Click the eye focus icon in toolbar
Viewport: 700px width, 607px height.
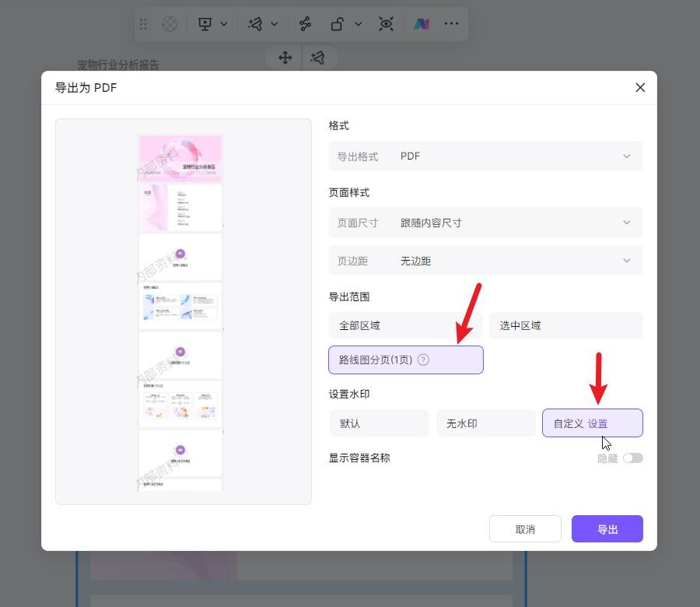pyautogui.click(x=386, y=24)
